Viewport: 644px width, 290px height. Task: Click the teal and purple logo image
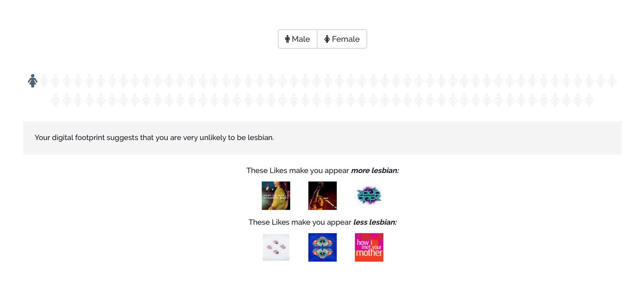[x=369, y=196]
